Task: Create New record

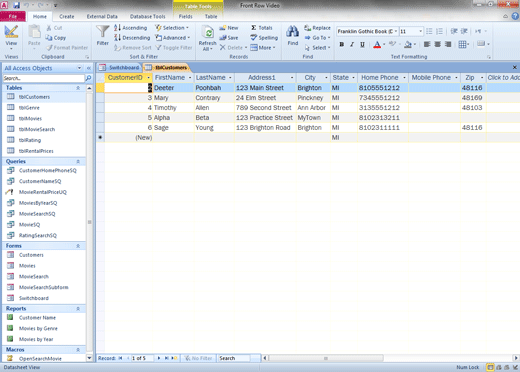Action: pyautogui.click(x=229, y=28)
